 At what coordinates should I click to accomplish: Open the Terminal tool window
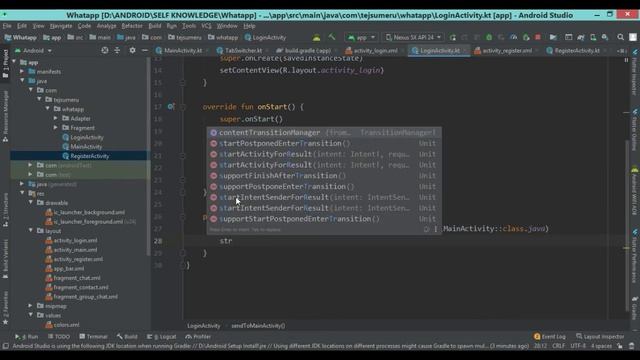(x=93, y=336)
